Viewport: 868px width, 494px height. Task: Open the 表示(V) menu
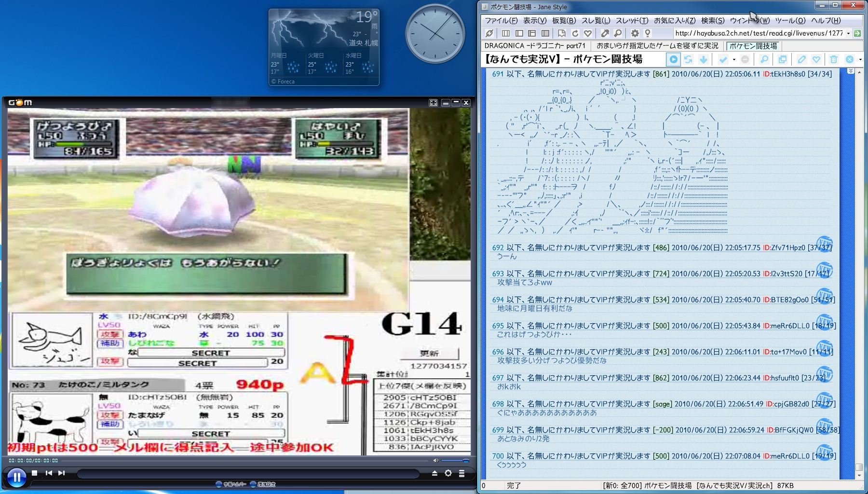pyautogui.click(x=535, y=20)
